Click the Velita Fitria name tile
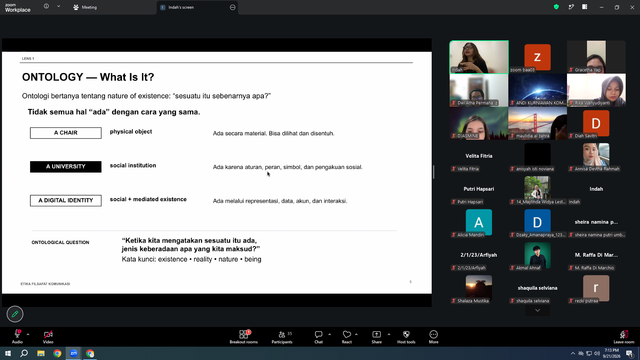640x360 pixels. (479, 156)
